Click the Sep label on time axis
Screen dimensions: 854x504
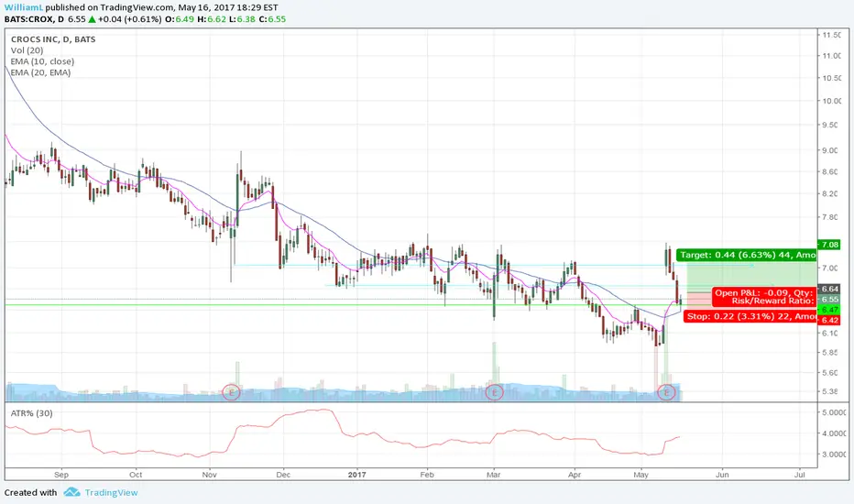coord(61,475)
